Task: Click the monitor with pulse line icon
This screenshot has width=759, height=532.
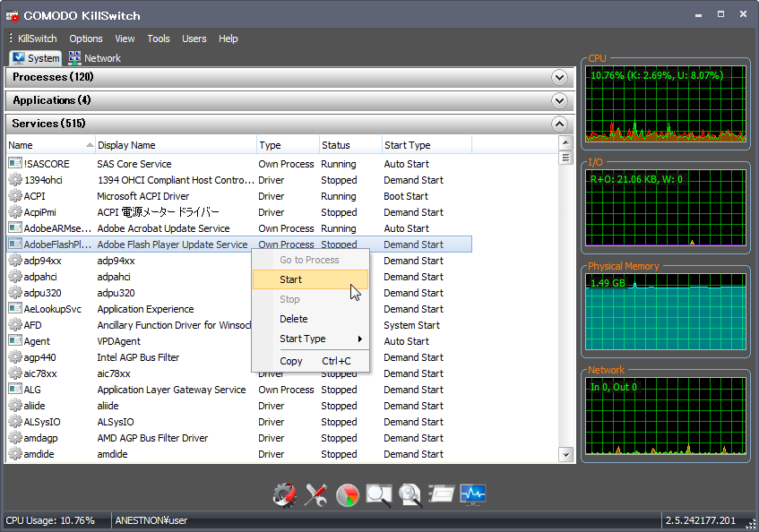Action: click(x=473, y=494)
